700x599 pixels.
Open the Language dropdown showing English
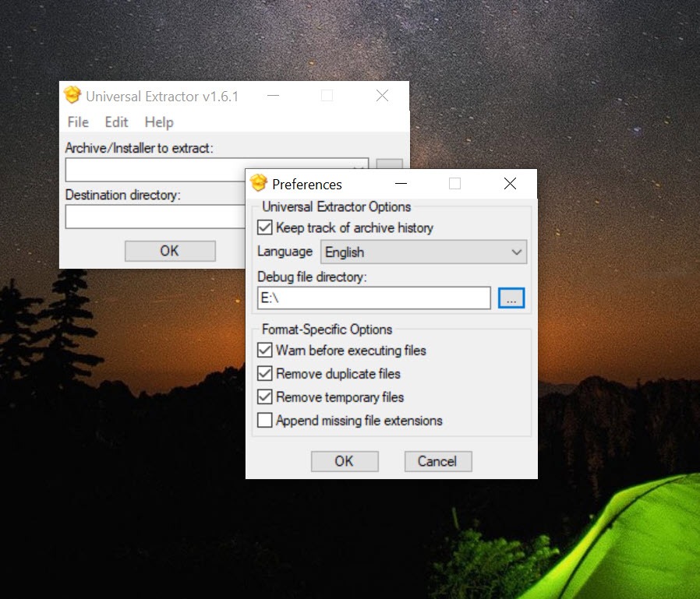[x=423, y=252]
